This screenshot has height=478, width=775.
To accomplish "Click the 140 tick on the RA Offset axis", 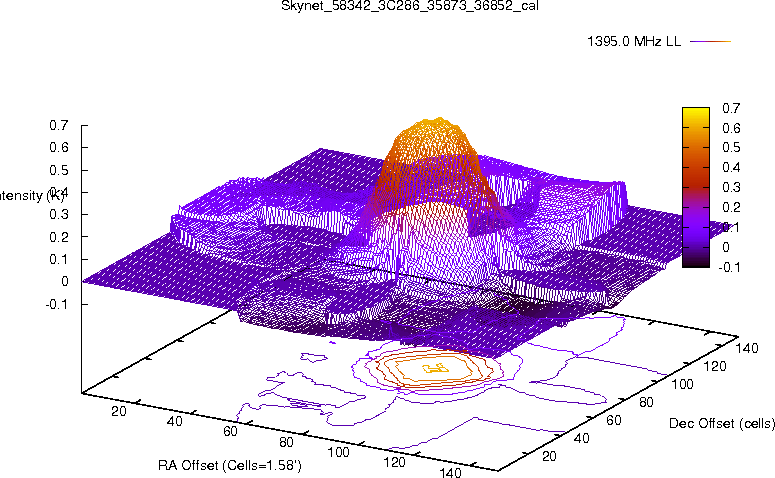I will 450,472.
